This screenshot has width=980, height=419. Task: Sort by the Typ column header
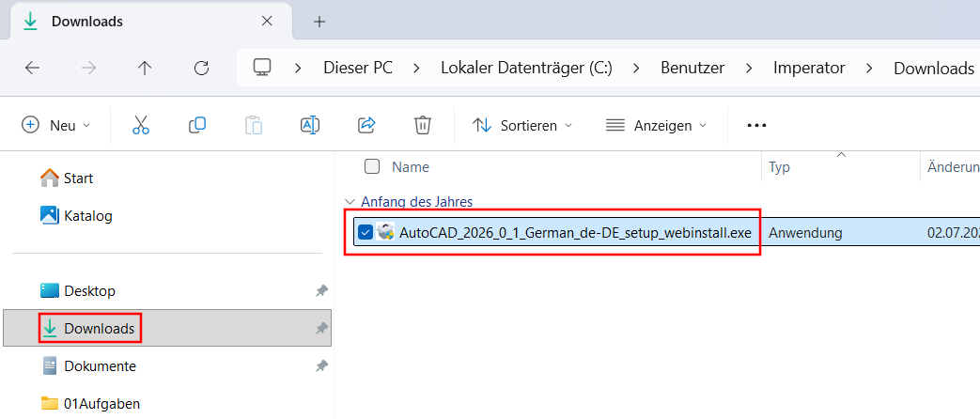(780, 167)
